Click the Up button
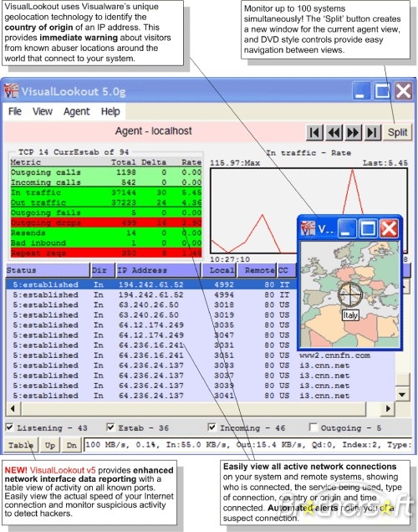 [x=50, y=445]
